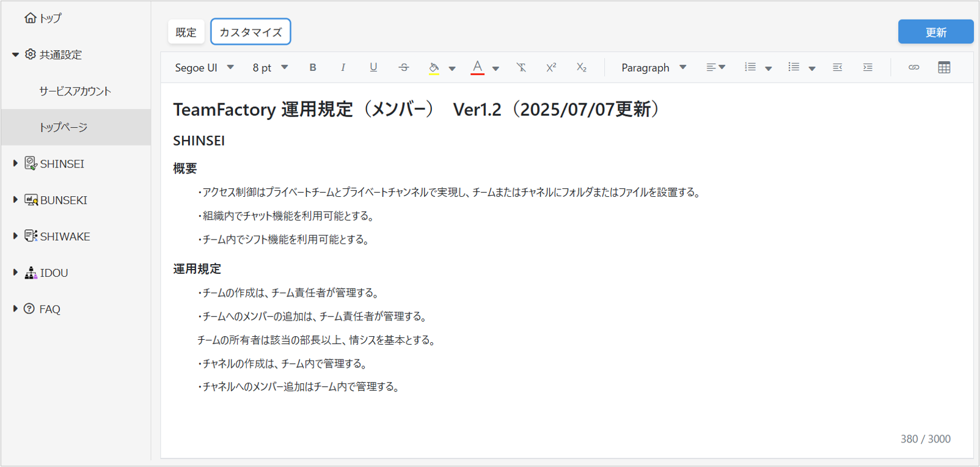Apply strikethrough to text
980x467 pixels.
[x=404, y=67]
